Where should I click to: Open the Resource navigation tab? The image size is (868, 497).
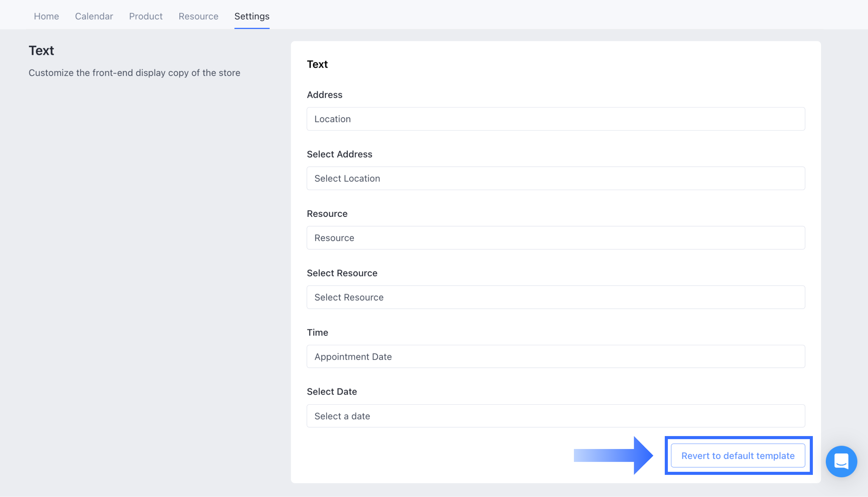coord(198,16)
